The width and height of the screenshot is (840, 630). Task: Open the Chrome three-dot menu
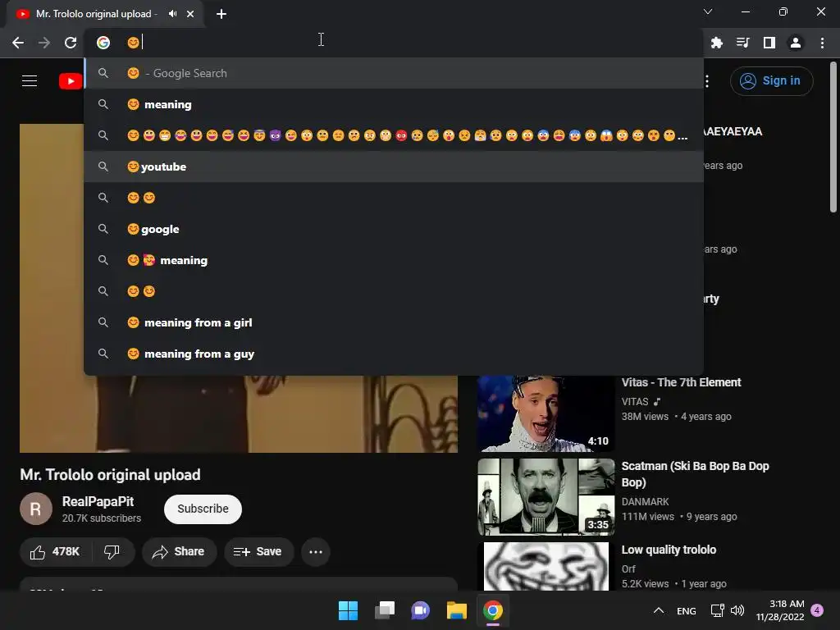pos(822,43)
